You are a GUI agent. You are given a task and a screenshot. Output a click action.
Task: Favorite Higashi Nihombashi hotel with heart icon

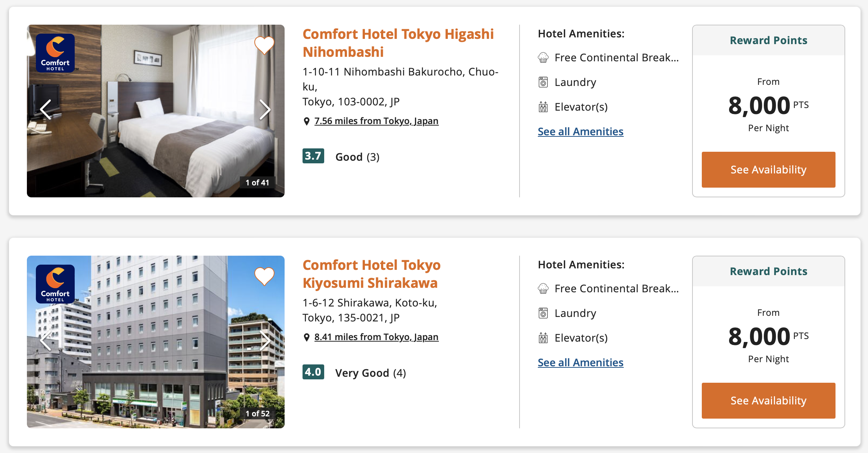(264, 46)
